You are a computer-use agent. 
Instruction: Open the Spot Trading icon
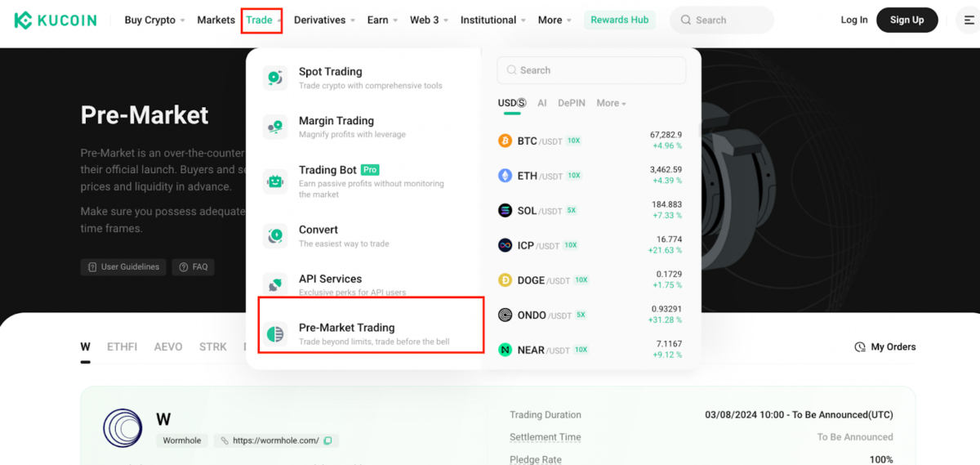275,78
